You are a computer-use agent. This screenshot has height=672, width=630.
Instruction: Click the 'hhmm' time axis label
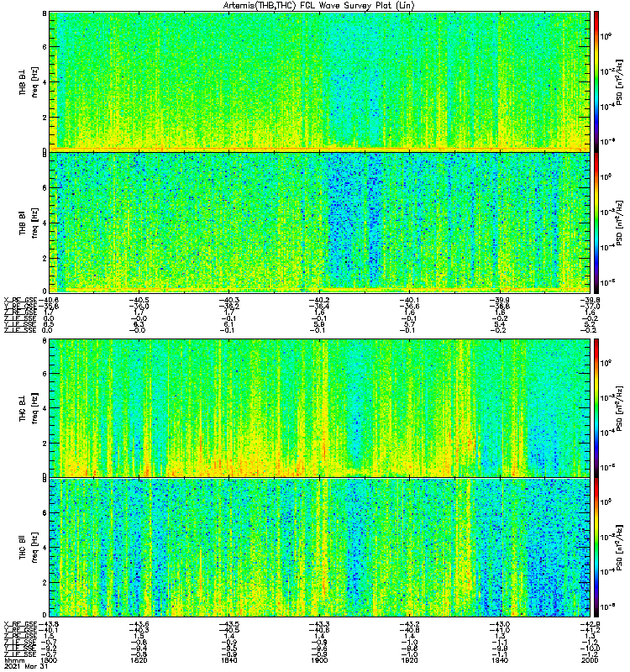[13, 661]
